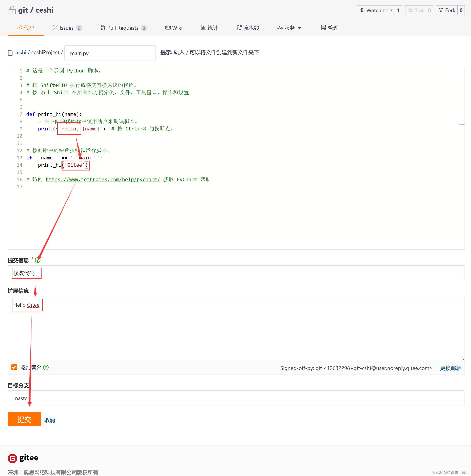Click the file icon before ceshi breadcrumb
The height and width of the screenshot is (476, 471).
click(10, 53)
